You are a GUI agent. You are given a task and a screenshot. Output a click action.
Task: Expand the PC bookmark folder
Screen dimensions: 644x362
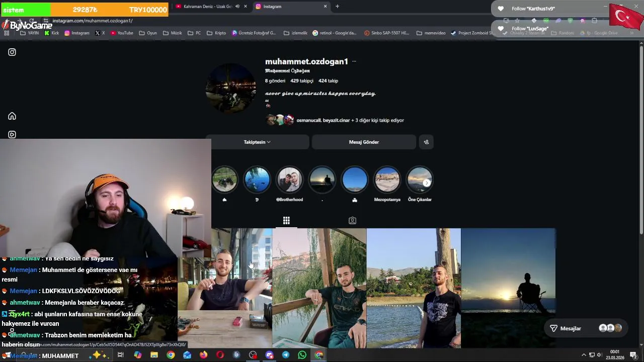coord(194,33)
